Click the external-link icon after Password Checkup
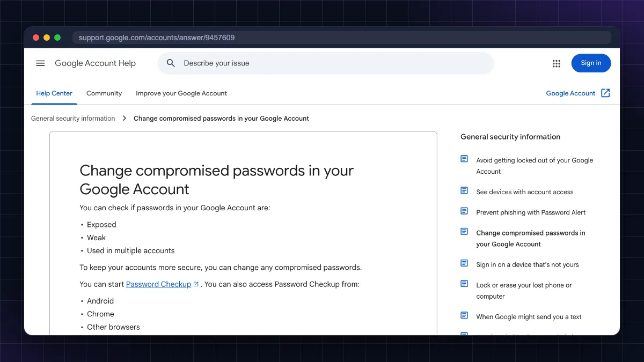This screenshot has width=644, height=362. coord(196,284)
